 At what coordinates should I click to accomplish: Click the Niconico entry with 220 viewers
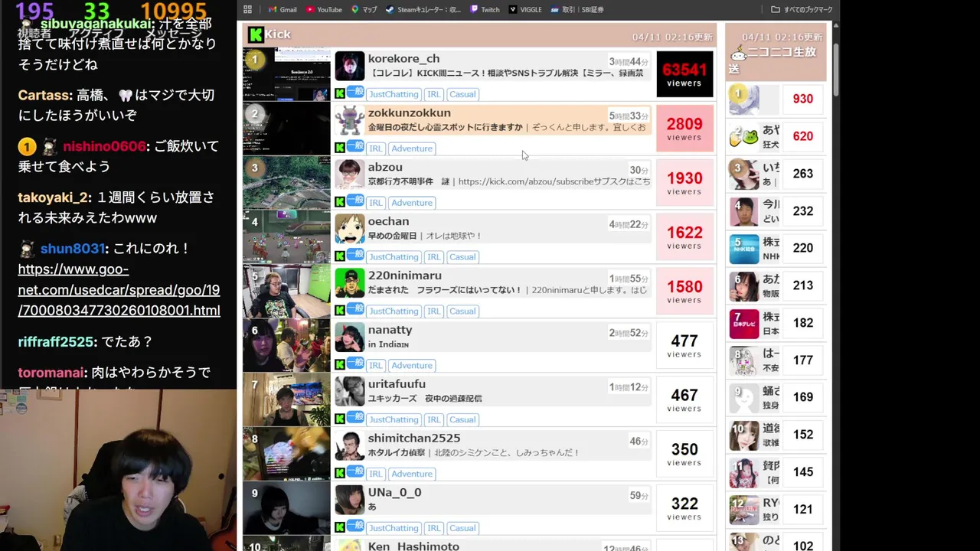(776, 248)
